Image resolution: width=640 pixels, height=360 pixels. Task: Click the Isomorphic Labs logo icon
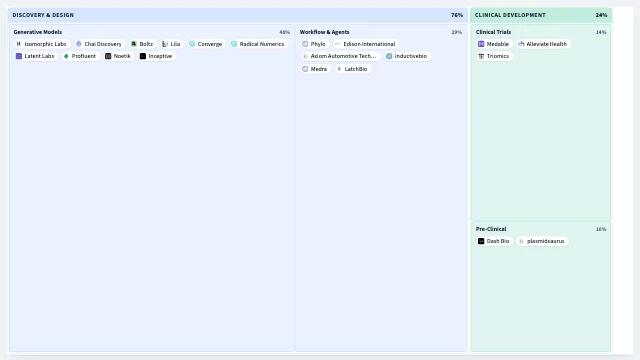coord(19,44)
